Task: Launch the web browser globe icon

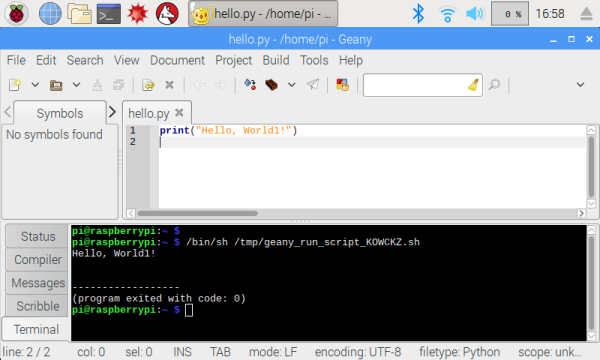Action: (50, 13)
